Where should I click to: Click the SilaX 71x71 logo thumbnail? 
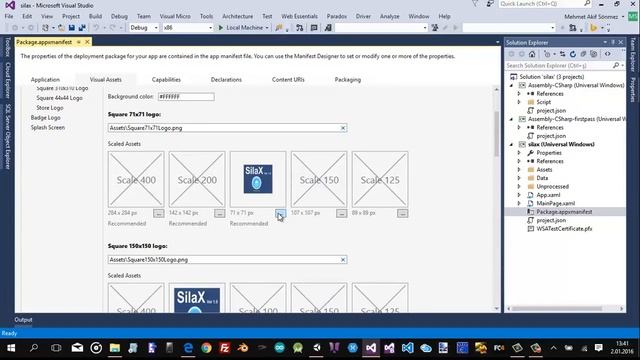(x=258, y=179)
